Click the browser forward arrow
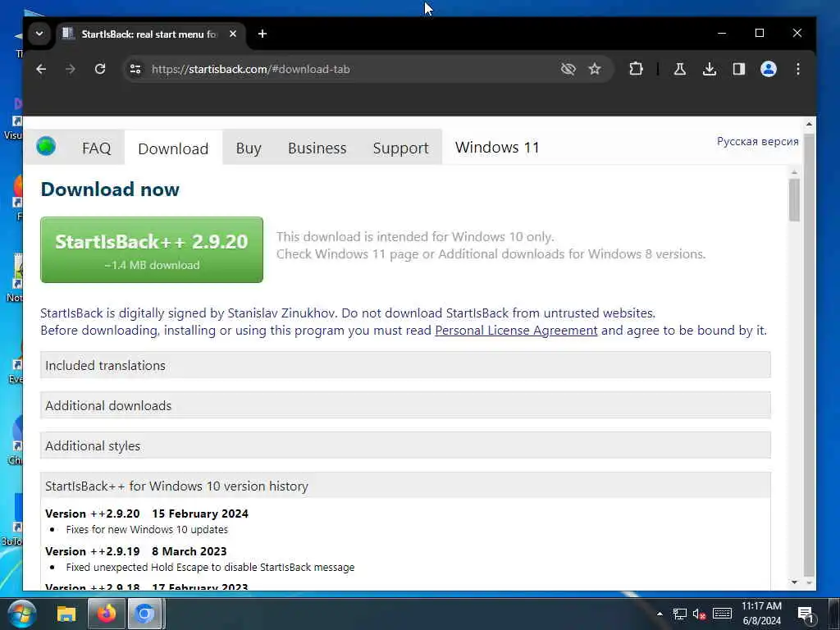Viewport: 840px width, 630px height. click(71, 69)
